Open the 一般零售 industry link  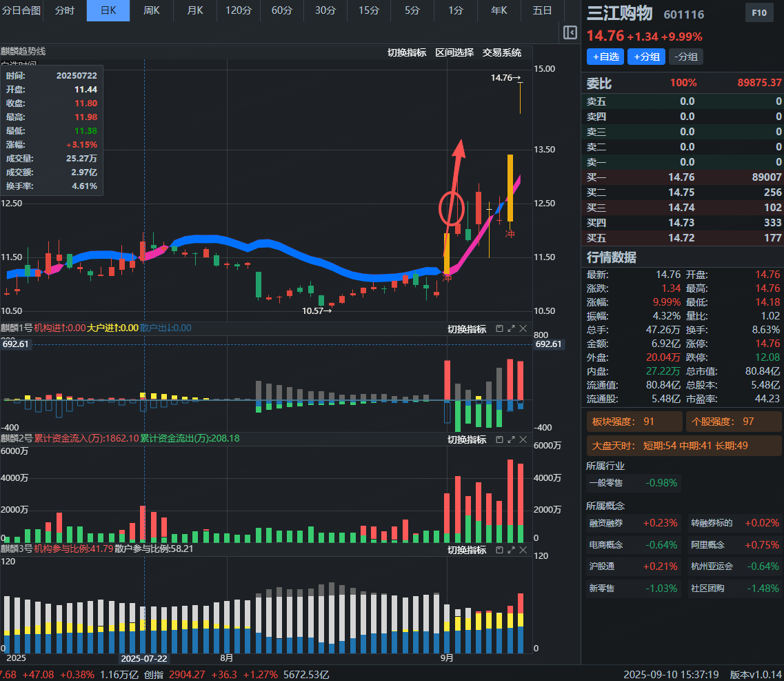[605, 483]
